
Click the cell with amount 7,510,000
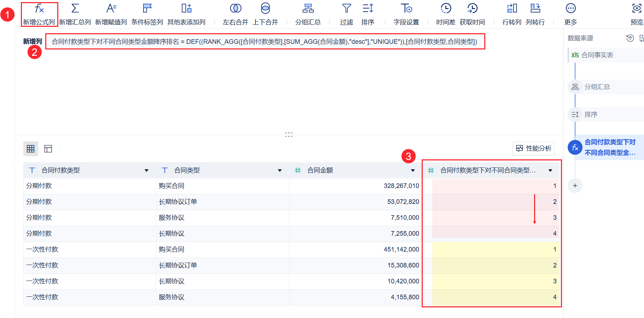click(356, 218)
